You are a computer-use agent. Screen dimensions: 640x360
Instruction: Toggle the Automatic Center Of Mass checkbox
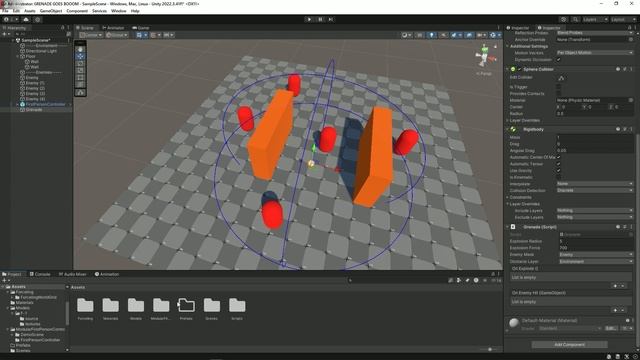(x=559, y=157)
